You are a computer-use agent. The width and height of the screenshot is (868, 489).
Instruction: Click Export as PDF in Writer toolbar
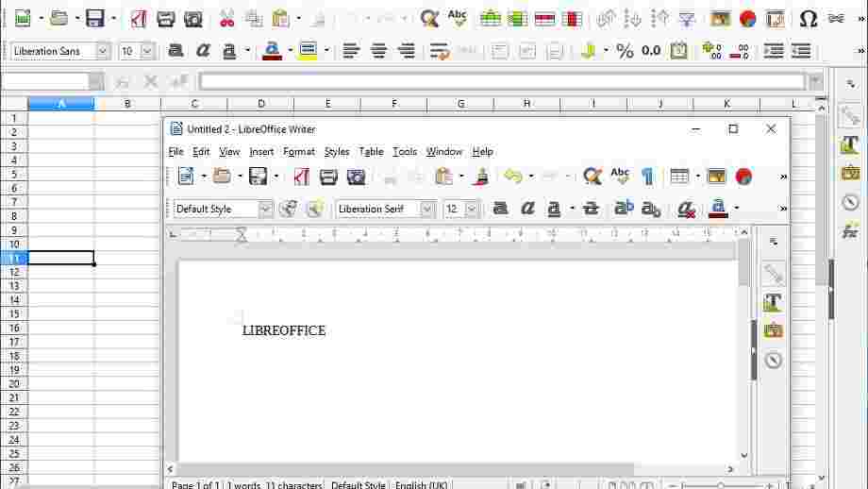(301, 177)
